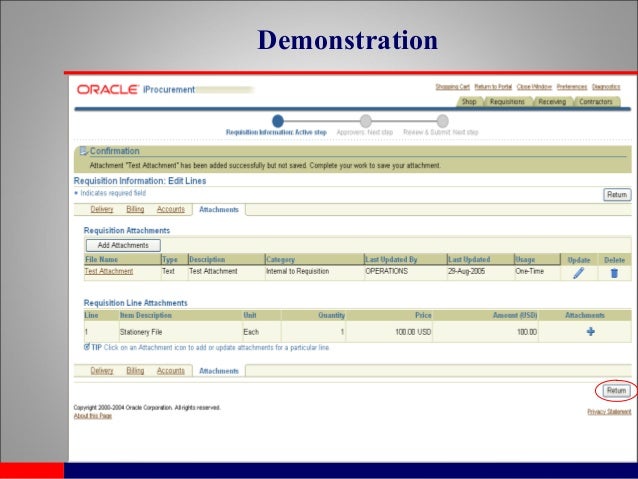Switch to the Requisitions tab

pyautogui.click(x=507, y=102)
